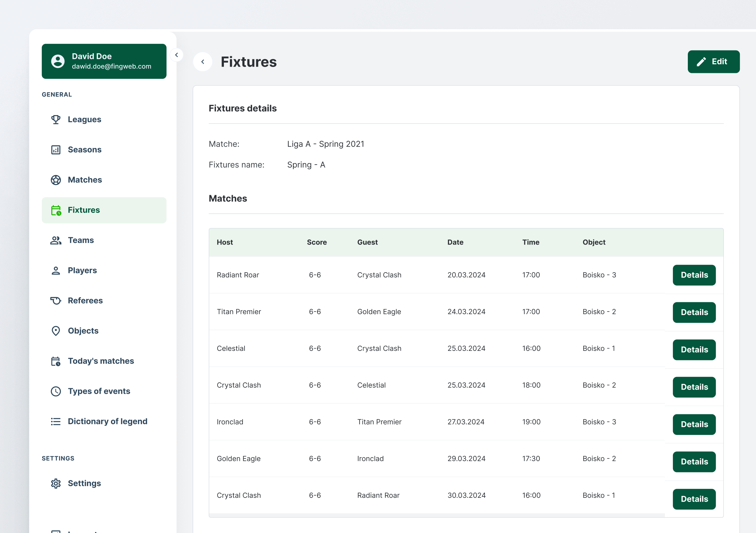This screenshot has width=756, height=533.
Task: Open the Players menu item
Action: tap(82, 270)
